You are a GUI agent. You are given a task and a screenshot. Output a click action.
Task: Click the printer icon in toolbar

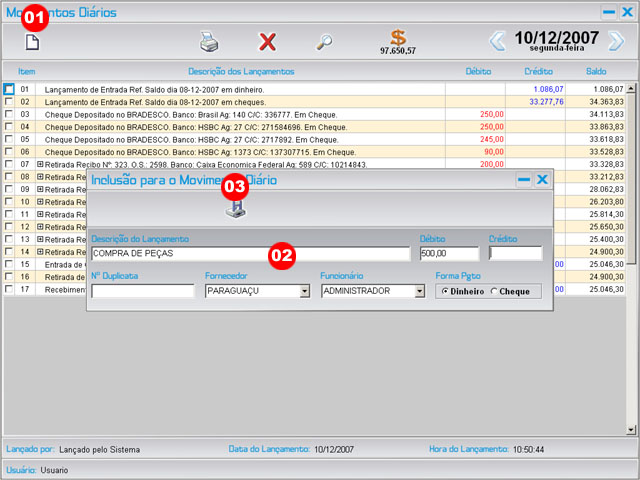(x=208, y=42)
